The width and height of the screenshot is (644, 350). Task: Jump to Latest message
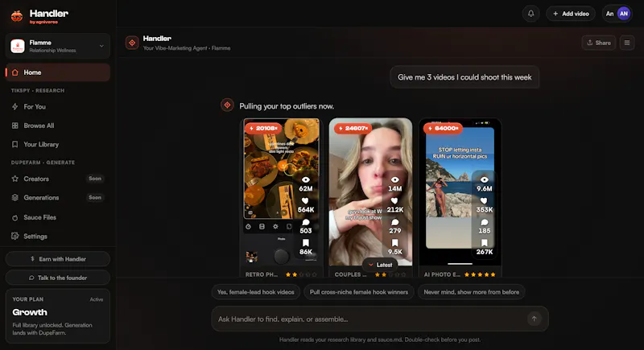pos(380,265)
